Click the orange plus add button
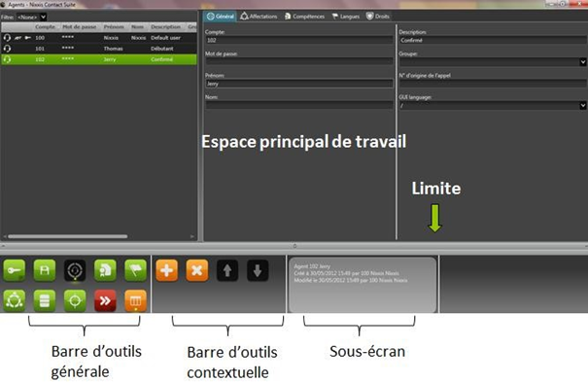This screenshot has width=588, height=383. pos(167,270)
